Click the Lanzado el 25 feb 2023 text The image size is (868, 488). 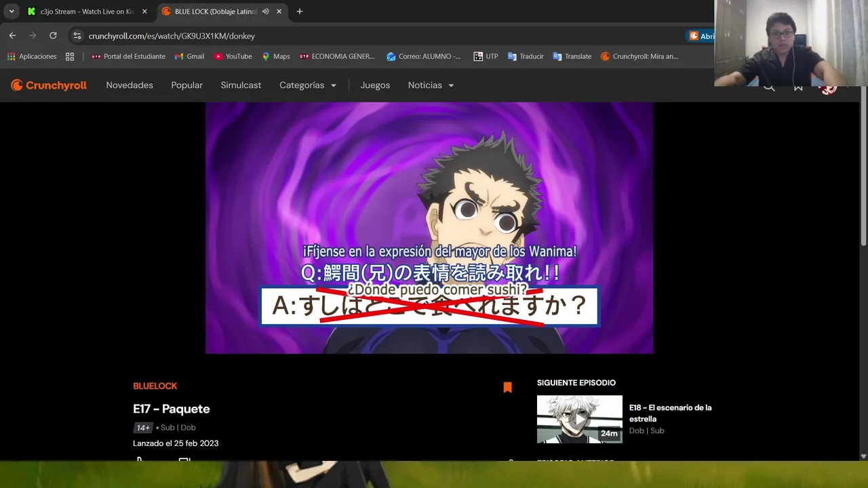pos(176,443)
